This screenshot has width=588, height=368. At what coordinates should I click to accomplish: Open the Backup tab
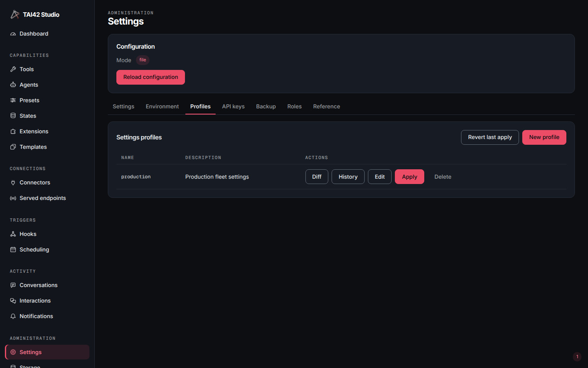point(266,106)
